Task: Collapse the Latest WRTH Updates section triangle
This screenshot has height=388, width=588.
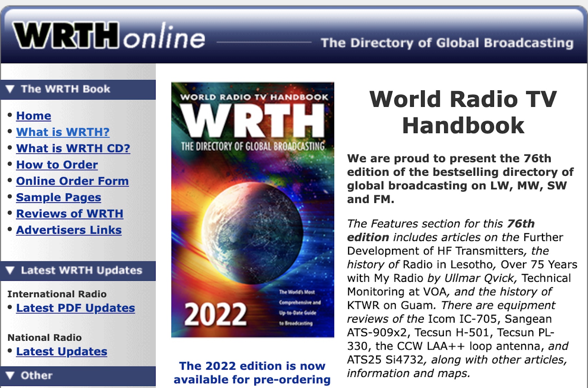Action: tap(10, 271)
